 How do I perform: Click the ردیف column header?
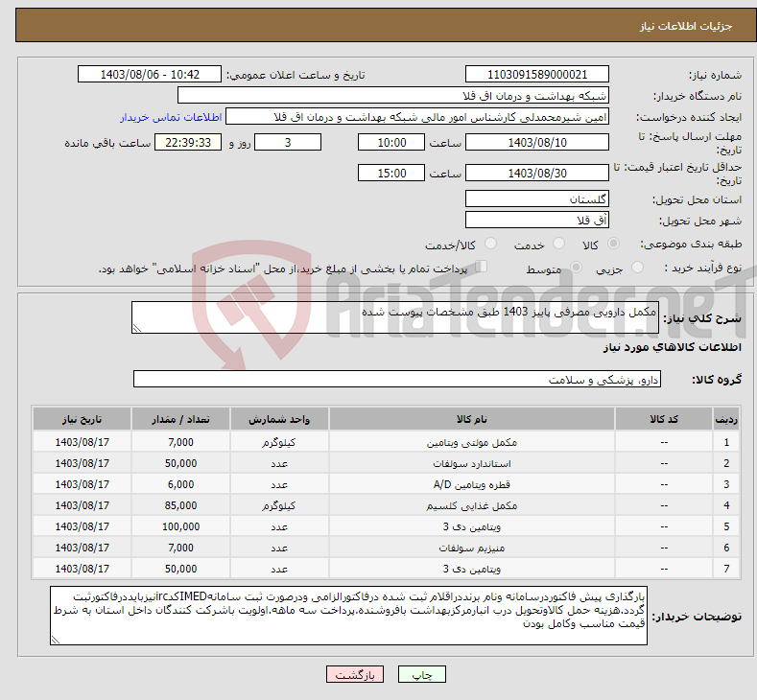point(726,419)
